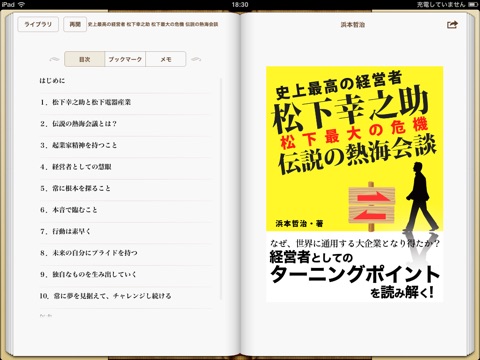Open chapter 1 松下幸之助と松下電器産業
Image resolution: width=480 pixels, height=360 pixels.
126,102
